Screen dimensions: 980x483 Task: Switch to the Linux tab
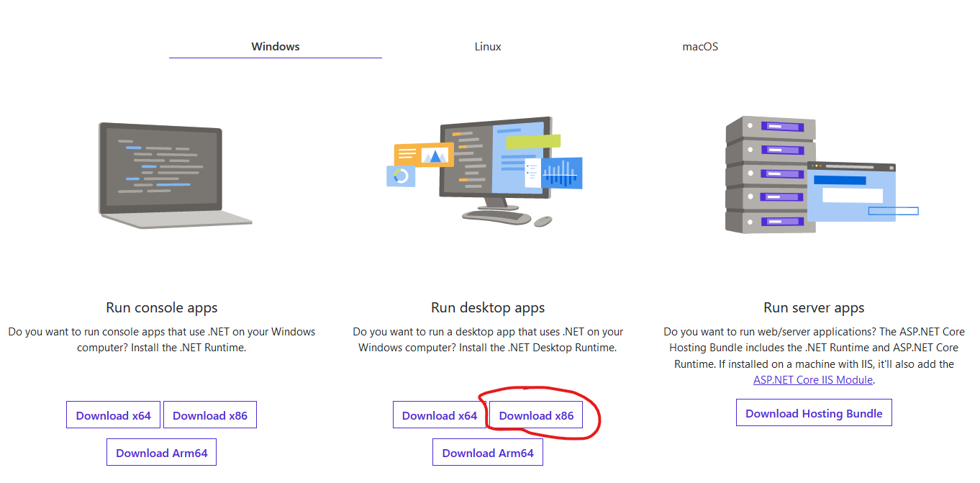[x=488, y=46]
